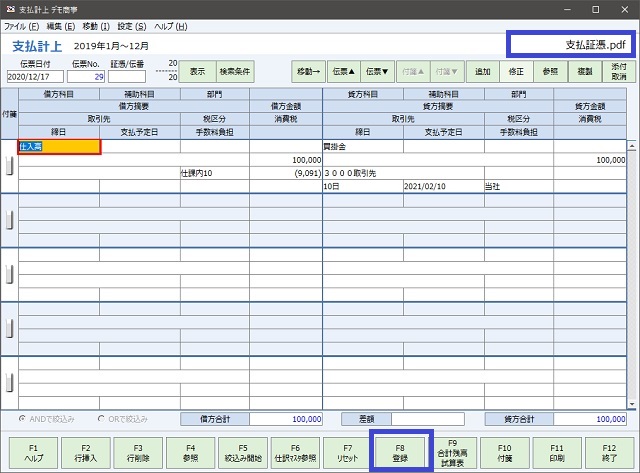Click the 10日 closing date cell
The height and width of the screenshot is (473, 640).
coord(363,187)
